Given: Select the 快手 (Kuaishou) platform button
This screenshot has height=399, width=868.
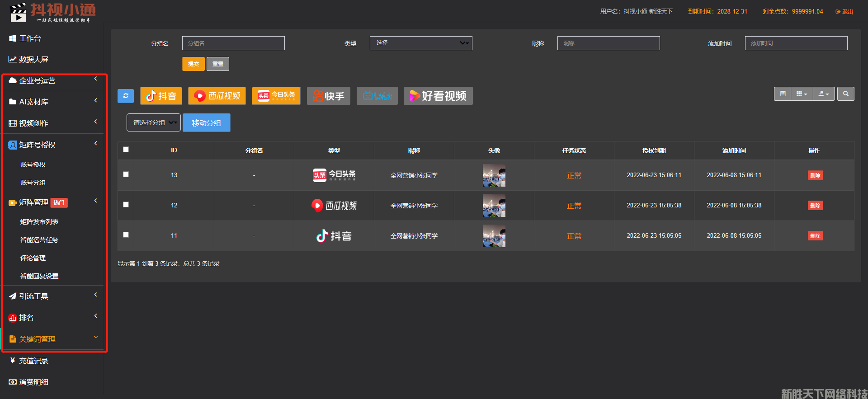Looking at the screenshot, I should pos(328,96).
